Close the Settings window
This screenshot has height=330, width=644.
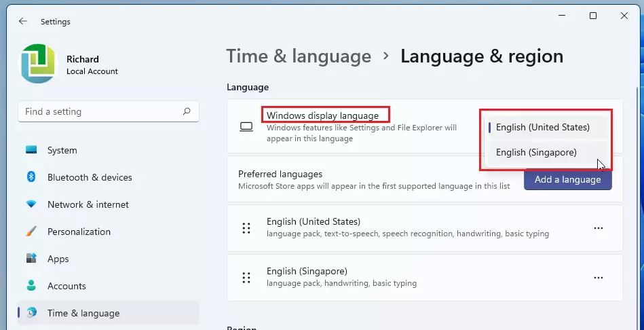pos(624,16)
